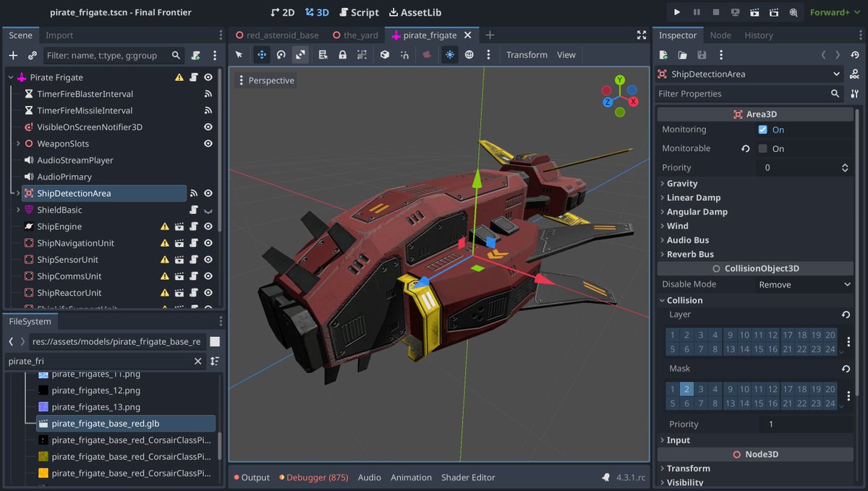Open the Inspector property tools sliders icon

coord(854,93)
